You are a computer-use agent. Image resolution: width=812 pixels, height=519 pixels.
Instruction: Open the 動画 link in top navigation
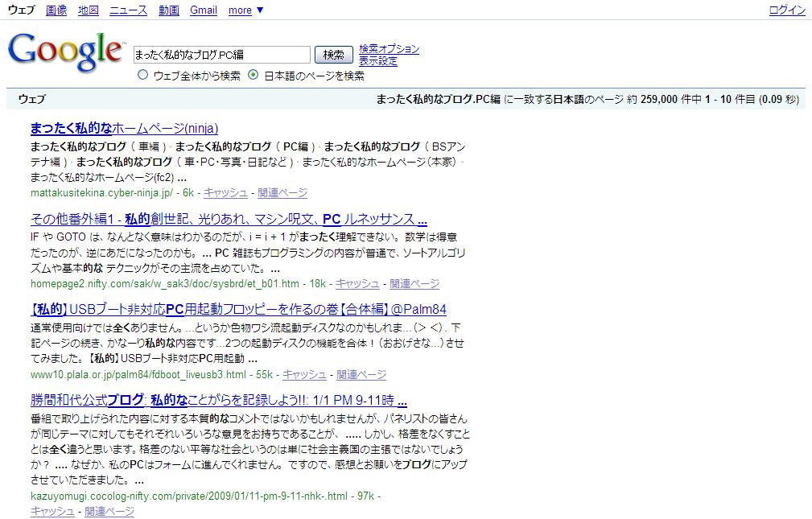pos(169,10)
